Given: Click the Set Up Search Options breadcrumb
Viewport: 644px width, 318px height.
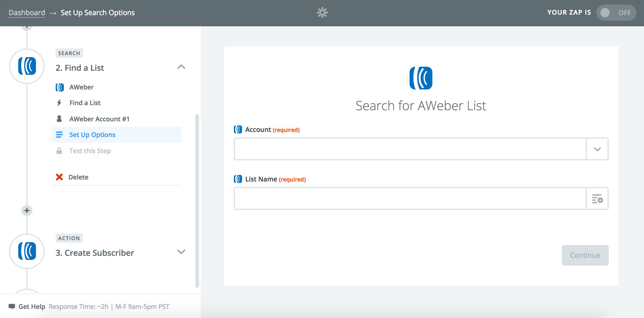Looking at the screenshot, I should point(98,13).
